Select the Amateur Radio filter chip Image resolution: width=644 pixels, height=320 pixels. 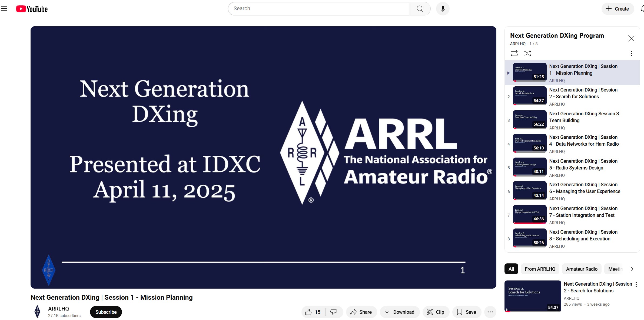pyautogui.click(x=582, y=269)
